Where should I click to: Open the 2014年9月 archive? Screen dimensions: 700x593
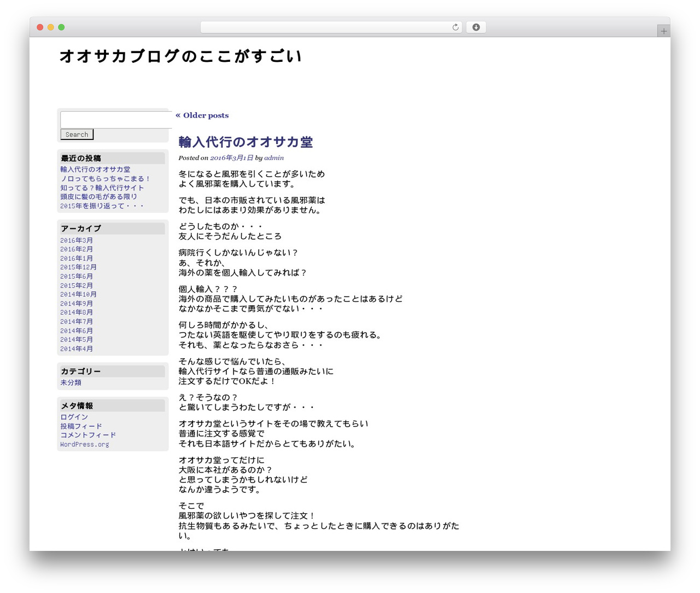tap(77, 304)
